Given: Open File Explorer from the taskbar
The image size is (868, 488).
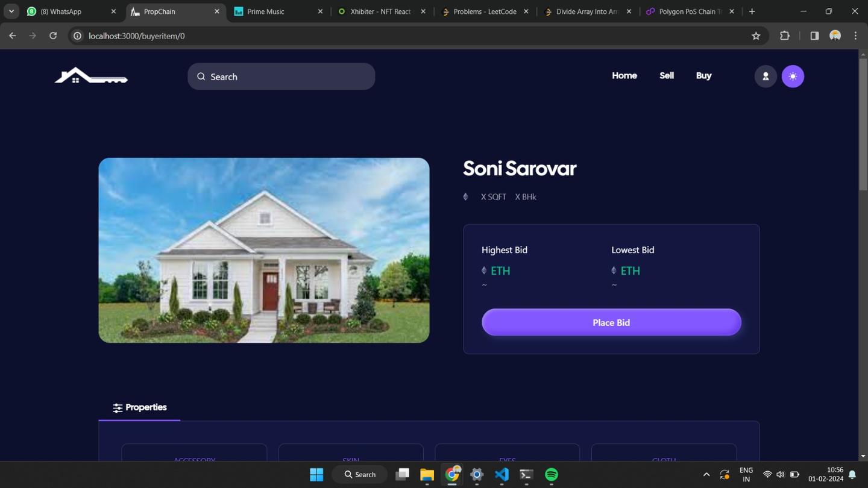Looking at the screenshot, I should (427, 475).
